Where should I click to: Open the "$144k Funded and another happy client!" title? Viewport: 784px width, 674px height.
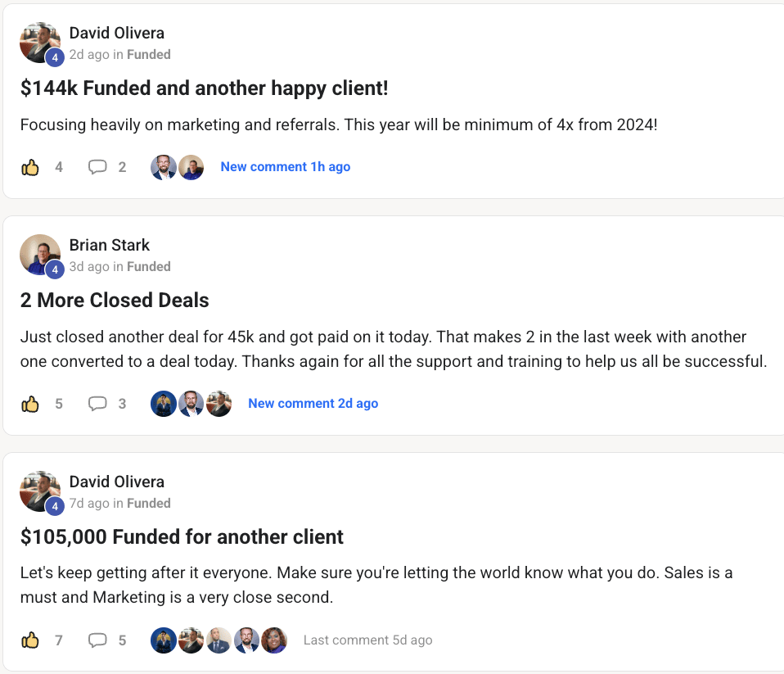point(204,88)
